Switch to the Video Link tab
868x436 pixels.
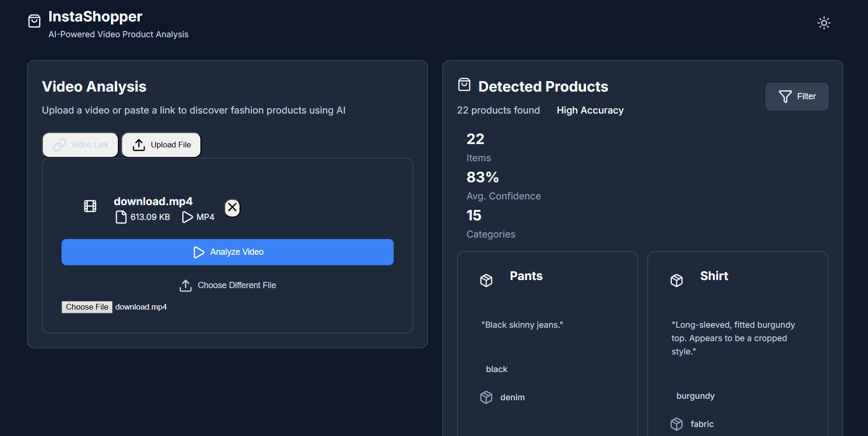(x=80, y=145)
